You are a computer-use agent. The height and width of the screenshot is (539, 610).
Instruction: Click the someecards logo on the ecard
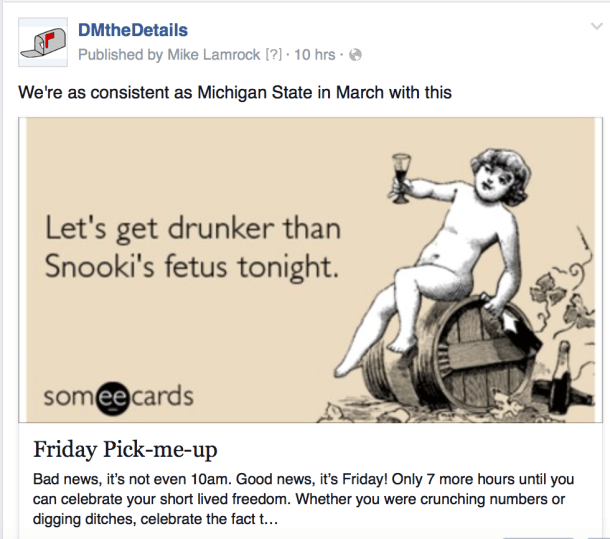click(118, 398)
